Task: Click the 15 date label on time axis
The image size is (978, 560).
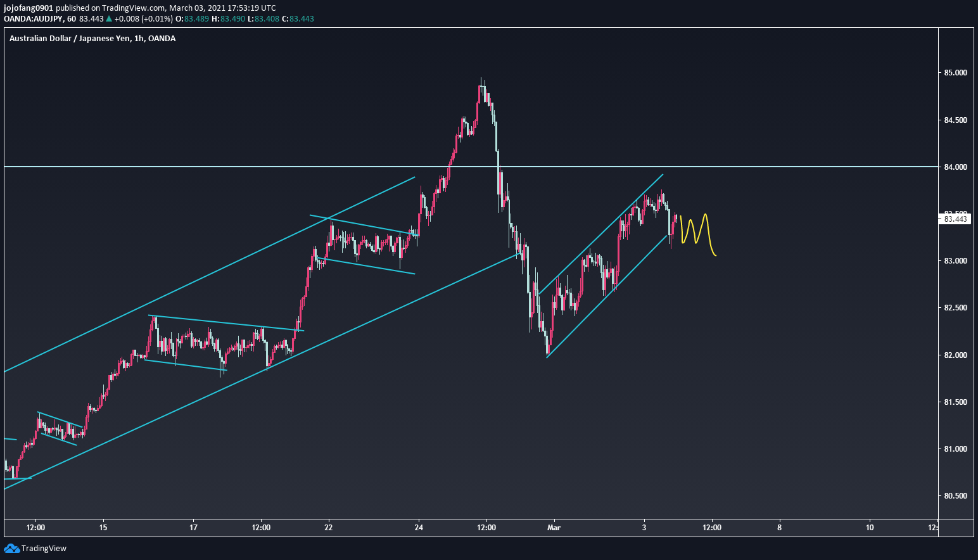Action: click(x=103, y=528)
